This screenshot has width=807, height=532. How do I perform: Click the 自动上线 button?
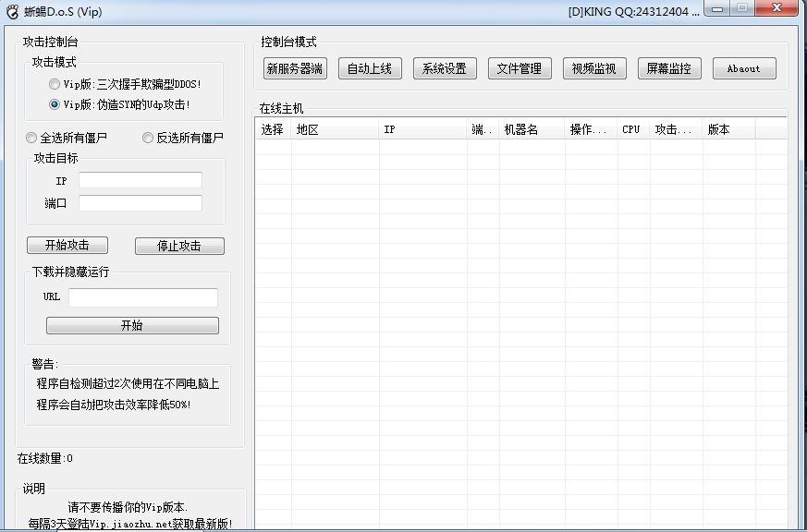tap(370, 68)
